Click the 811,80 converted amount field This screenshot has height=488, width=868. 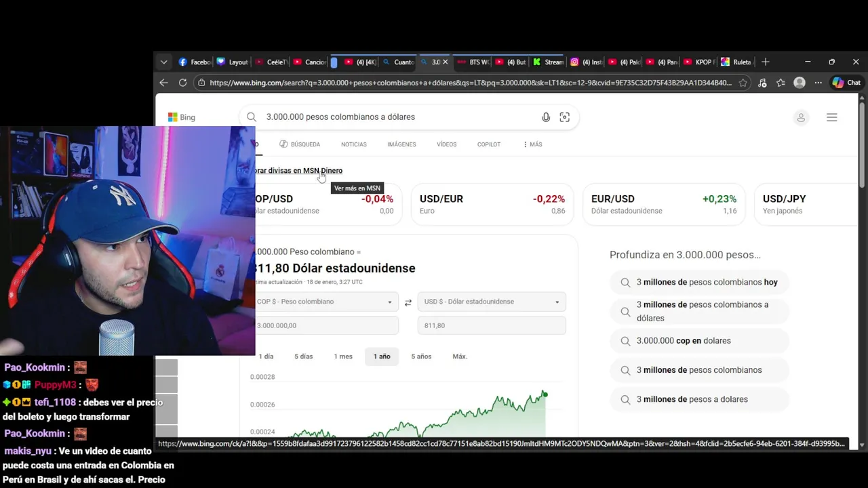492,325
